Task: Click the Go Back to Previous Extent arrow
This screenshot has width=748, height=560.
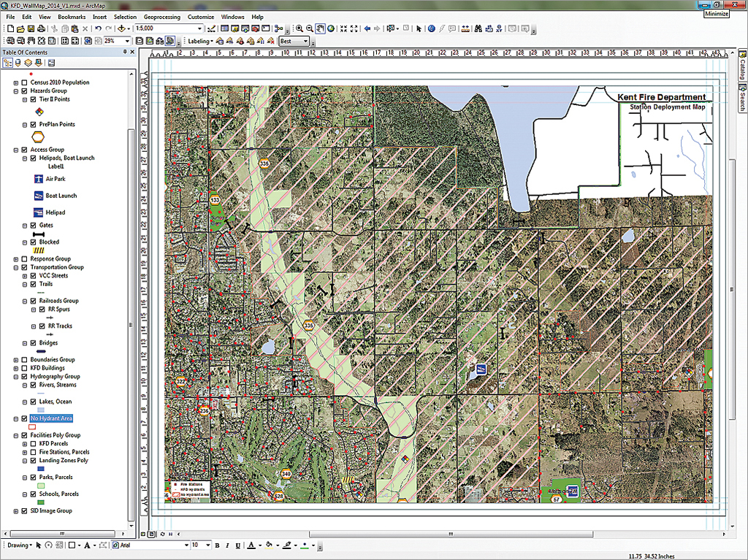Action: click(367, 28)
